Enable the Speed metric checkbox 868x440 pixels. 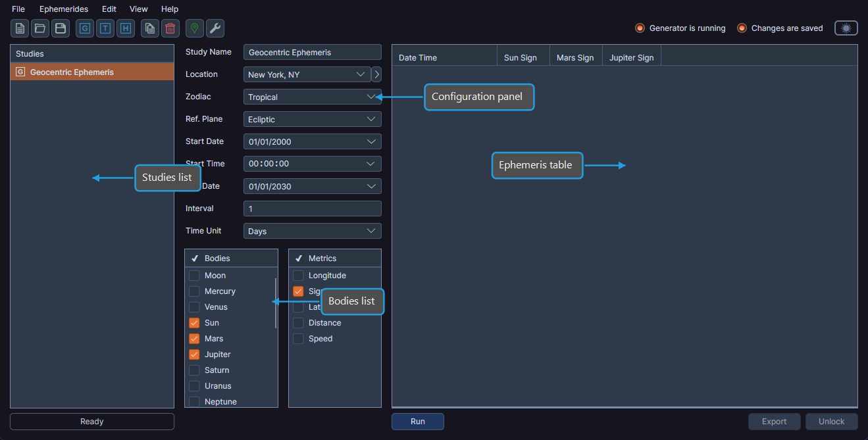(298, 339)
